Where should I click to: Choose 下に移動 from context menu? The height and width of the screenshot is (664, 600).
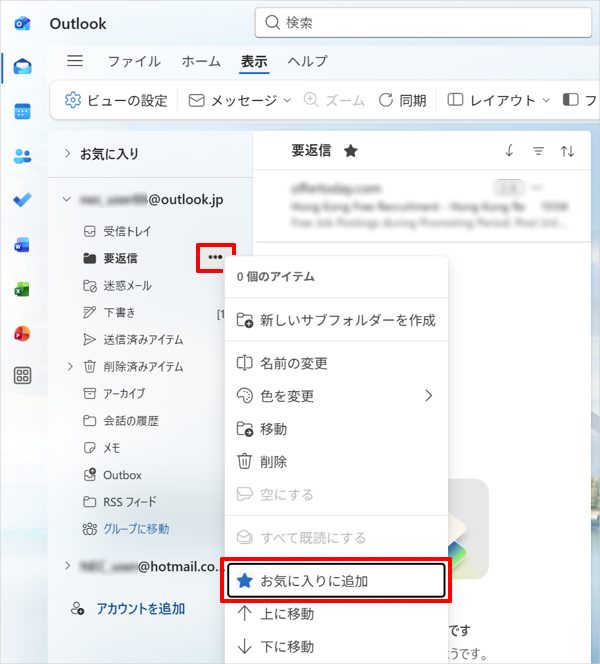tap(336, 647)
